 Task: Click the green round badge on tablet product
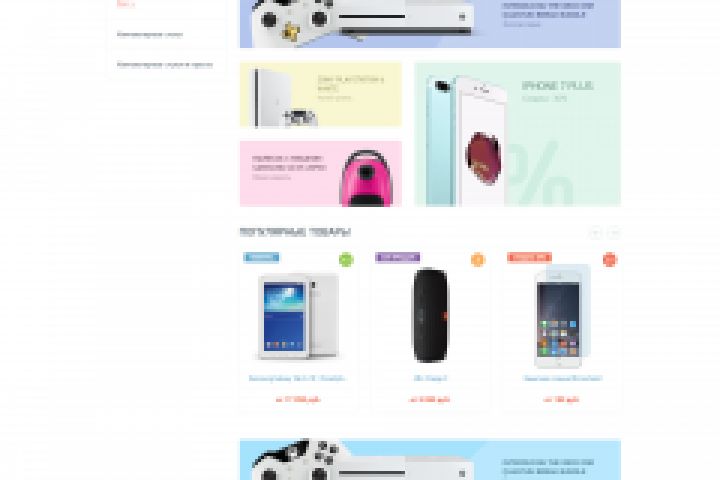(346, 260)
